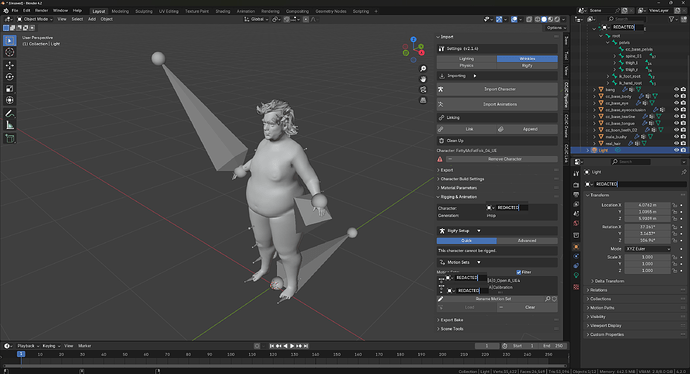Select the Rotate tool in the toolbar
The width and height of the screenshot is (690, 374).
(x=9, y=77)
